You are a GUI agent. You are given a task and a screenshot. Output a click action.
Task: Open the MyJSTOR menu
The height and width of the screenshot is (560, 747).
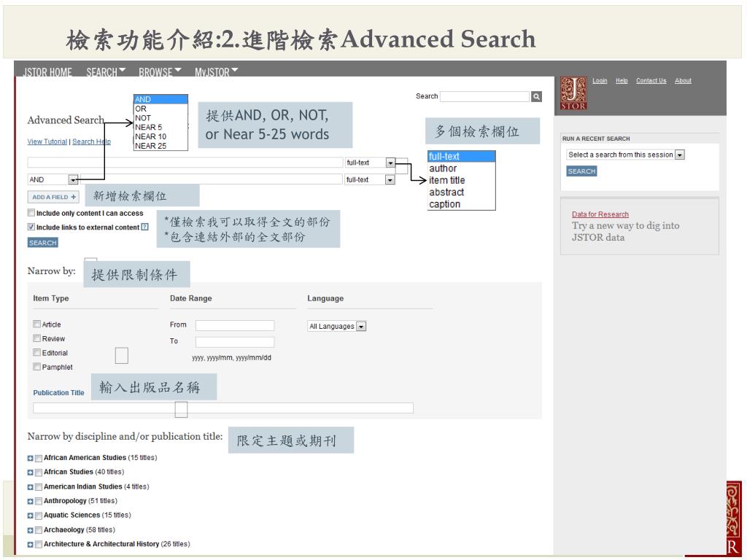pos(216,72)
